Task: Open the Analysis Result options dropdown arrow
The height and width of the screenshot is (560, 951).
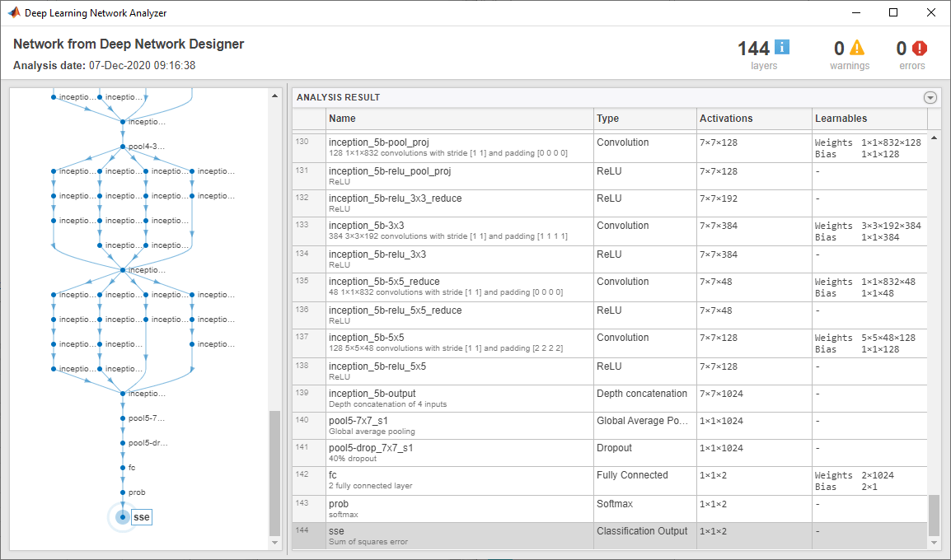Action: click(x=930, y=97)
